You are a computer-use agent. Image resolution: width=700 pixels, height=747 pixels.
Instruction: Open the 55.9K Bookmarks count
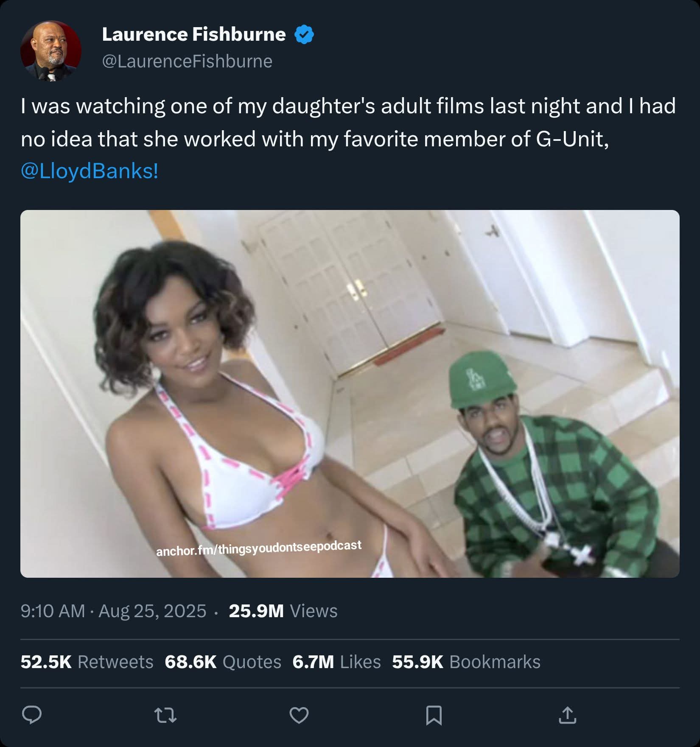tap(466, 662)
